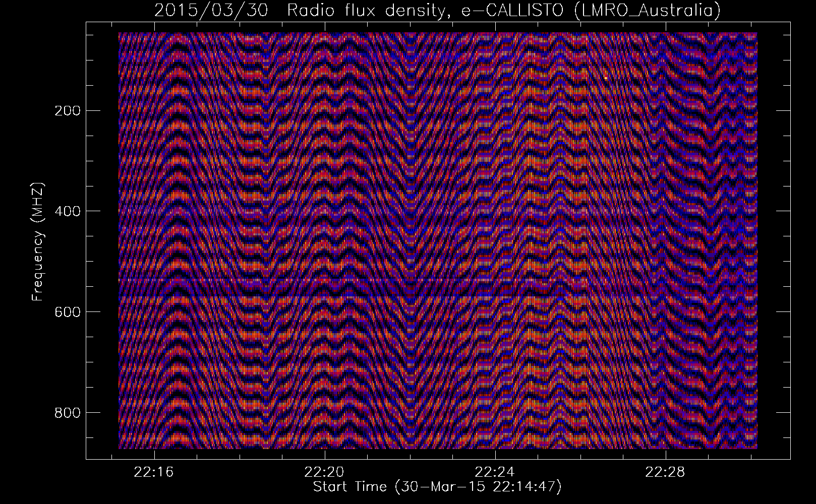
Task: Click the 22:28 time tick label
Action: pyautogui.click(x=666, y=472)
